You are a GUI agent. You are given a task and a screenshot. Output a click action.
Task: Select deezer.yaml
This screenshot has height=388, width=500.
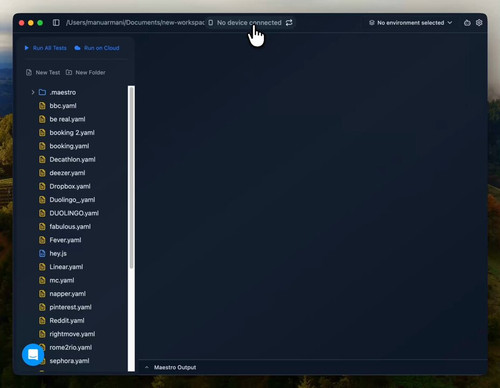tap(67, 173)
